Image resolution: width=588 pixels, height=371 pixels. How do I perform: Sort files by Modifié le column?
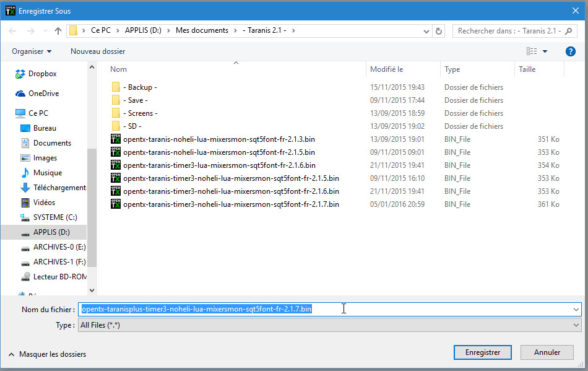387,69
